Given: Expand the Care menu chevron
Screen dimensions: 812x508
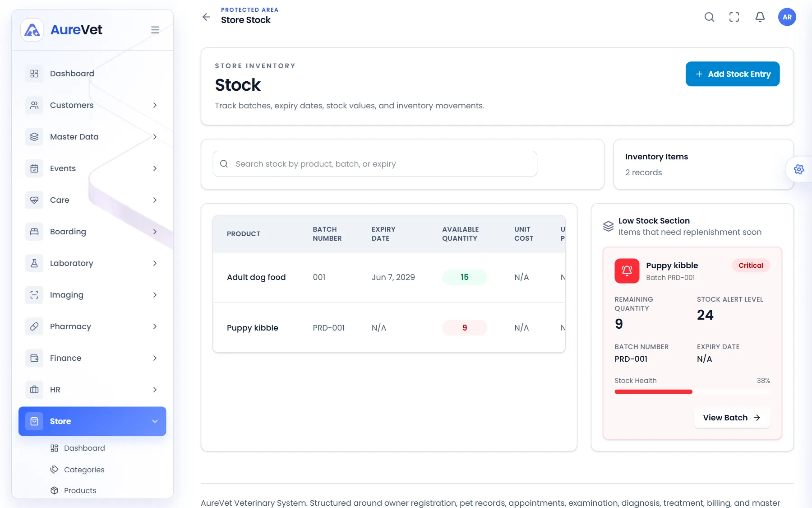Looking at the screenshot, I should tap(155, 200).
